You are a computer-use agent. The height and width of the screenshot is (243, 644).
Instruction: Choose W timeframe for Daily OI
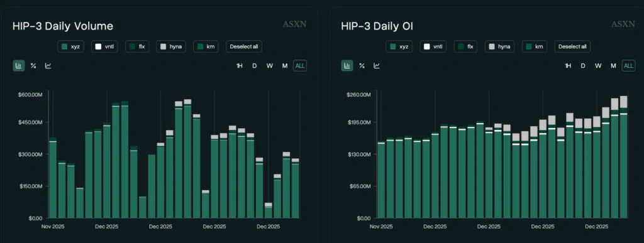(598, 66)
